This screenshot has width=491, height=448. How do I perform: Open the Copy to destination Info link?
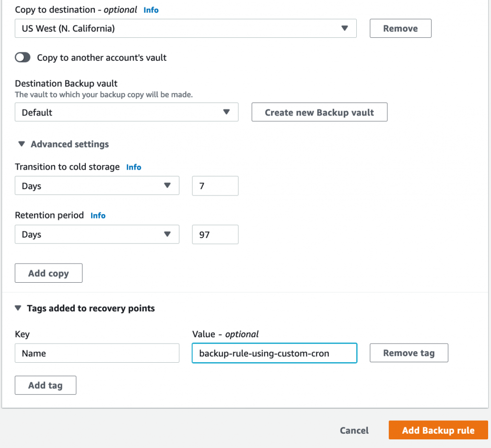(151, 10)
